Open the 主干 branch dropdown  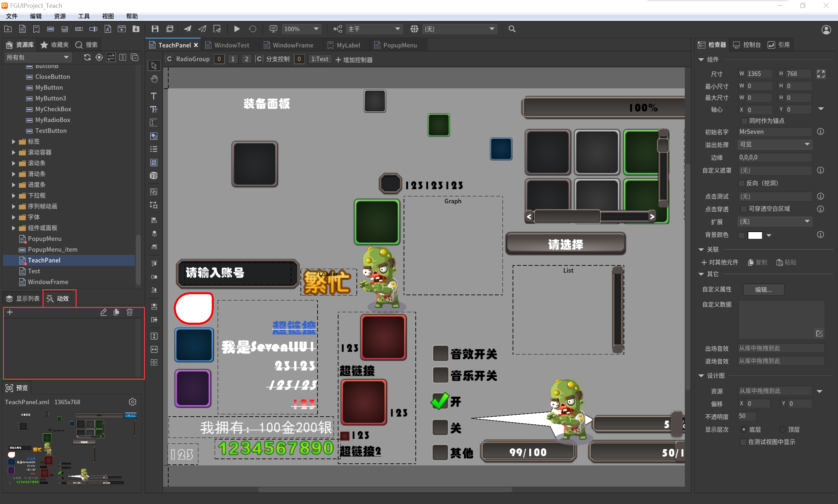click(x=374, y=29)
